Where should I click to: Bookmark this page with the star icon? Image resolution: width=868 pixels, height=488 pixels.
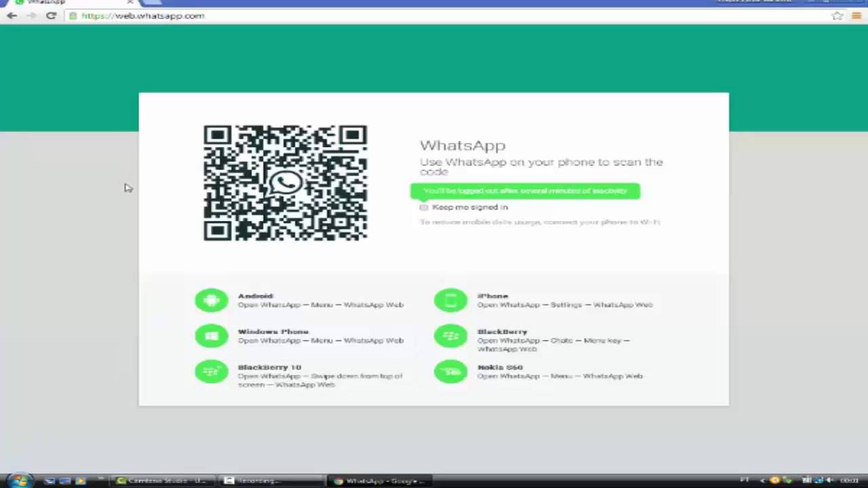pyautogui.click(x=837, y=16)
